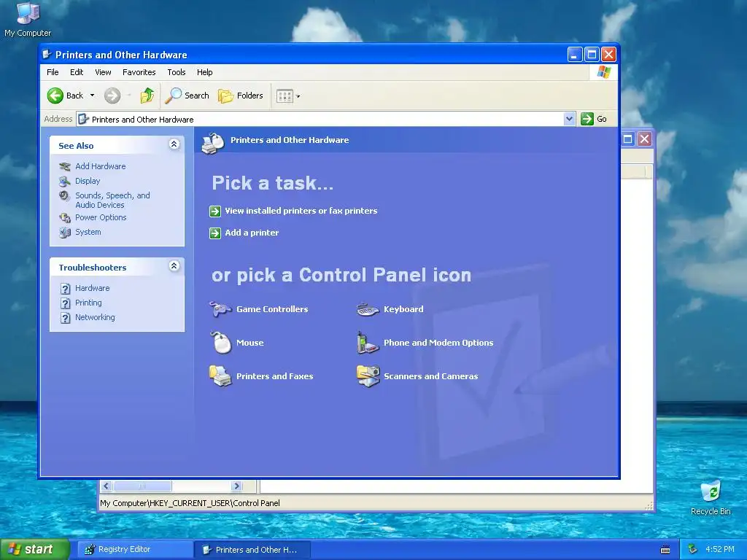Click the Up folder icon in toolbar
This screenshot has width=747, height=560.
tap(147, 96)
